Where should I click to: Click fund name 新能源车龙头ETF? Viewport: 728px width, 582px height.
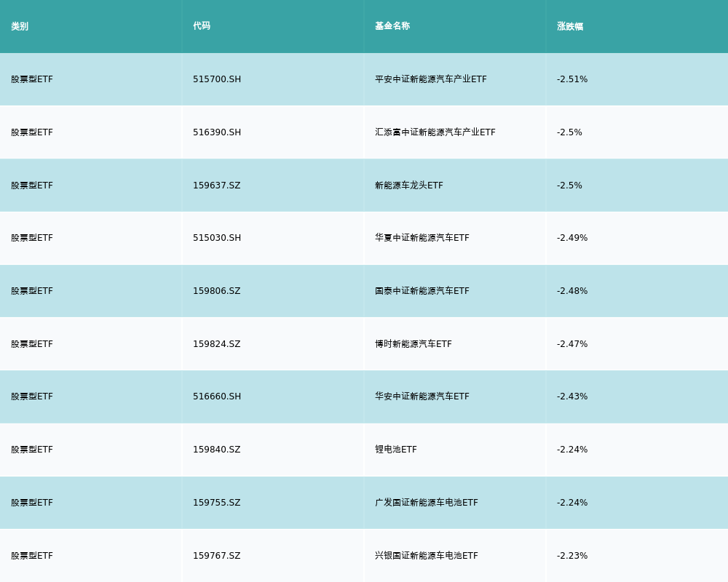point(409,186)
